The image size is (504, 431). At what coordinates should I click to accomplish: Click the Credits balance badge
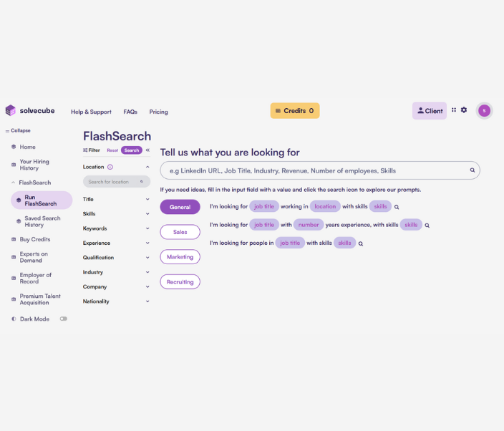[x=294, y=111]
